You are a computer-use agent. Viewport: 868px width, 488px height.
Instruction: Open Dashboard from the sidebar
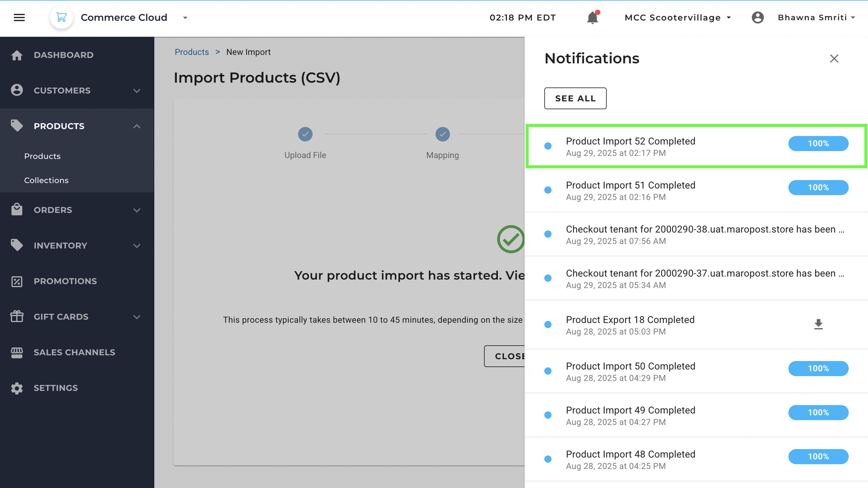click(63, 55)
